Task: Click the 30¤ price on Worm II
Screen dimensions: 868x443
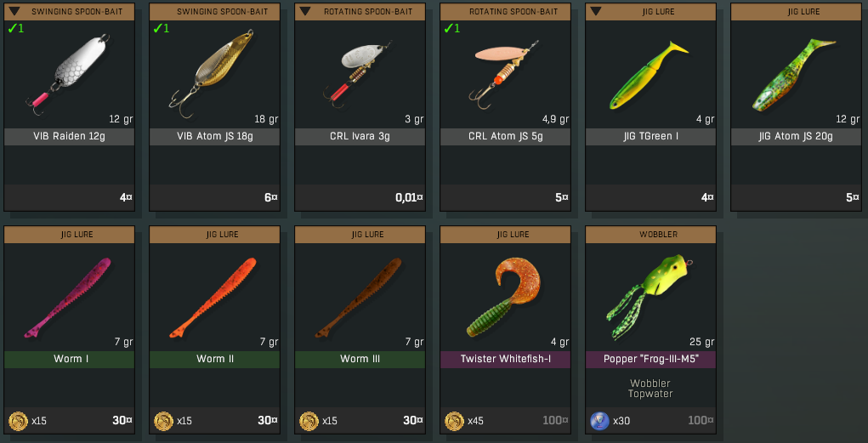Action: tap(268, 420)
